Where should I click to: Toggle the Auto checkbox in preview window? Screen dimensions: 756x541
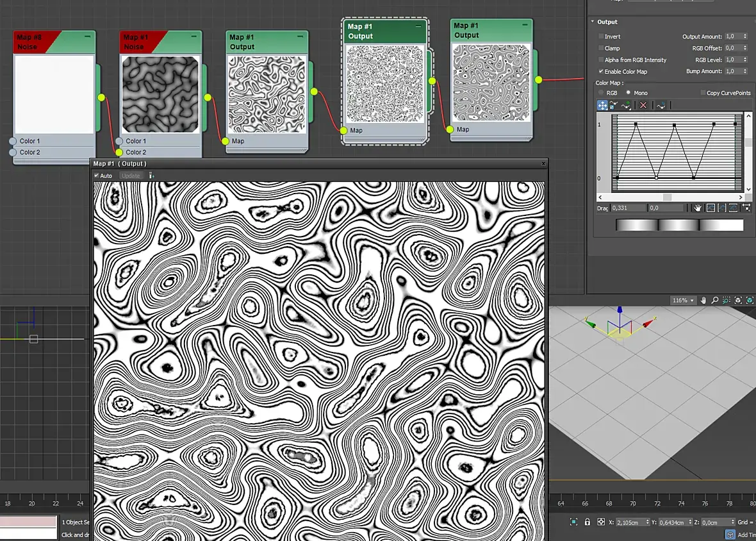pos(97,176)
